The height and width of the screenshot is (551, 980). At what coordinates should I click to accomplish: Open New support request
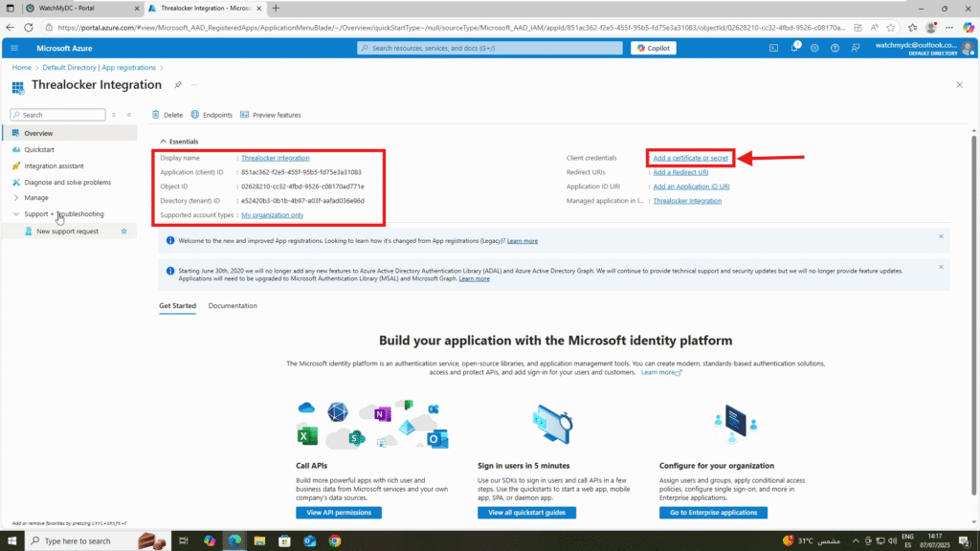click(67, 231)
